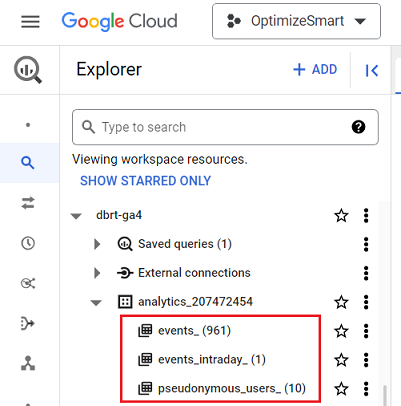Viewport: 401px width, 406px height.
Task: Star the events_ table
Action: pyautogui.click(x=341, y=331)
